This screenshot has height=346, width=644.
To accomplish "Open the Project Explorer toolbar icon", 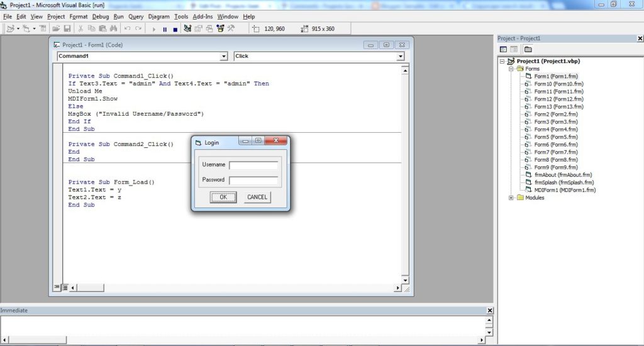I will point(187,29).
